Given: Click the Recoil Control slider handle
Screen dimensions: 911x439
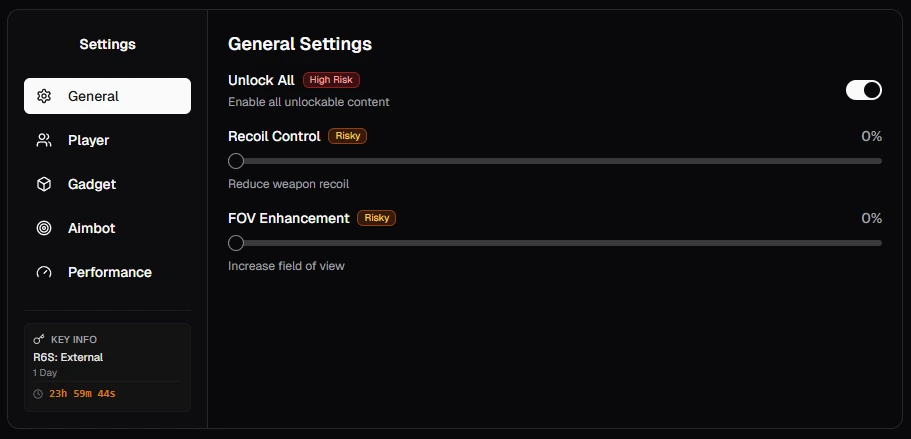Looking at the screenshot, I should coord(236,161).
